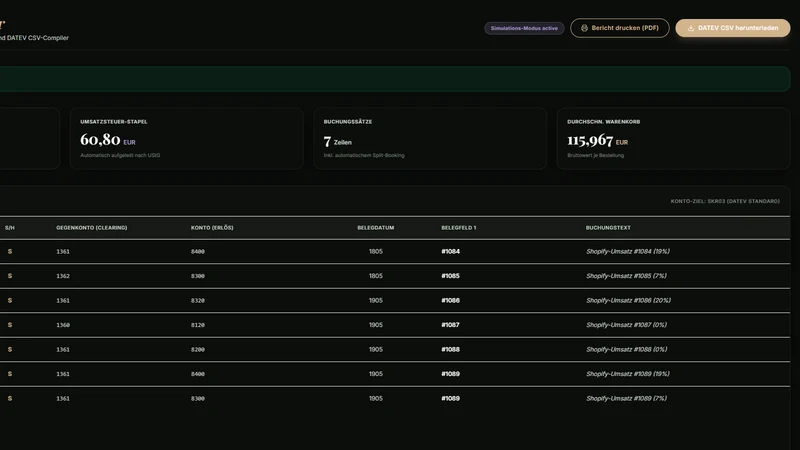Screen dimensions: 800x450
Task: Click the Belegdatum column header
Action: pyautogui.click(x=376, y=228)
